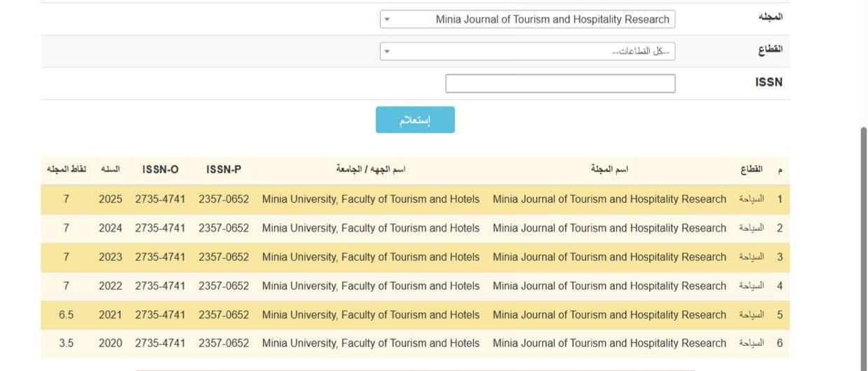The image size is (868, 371).
Task: Select the row for year 2021
Action: (415, 315)
